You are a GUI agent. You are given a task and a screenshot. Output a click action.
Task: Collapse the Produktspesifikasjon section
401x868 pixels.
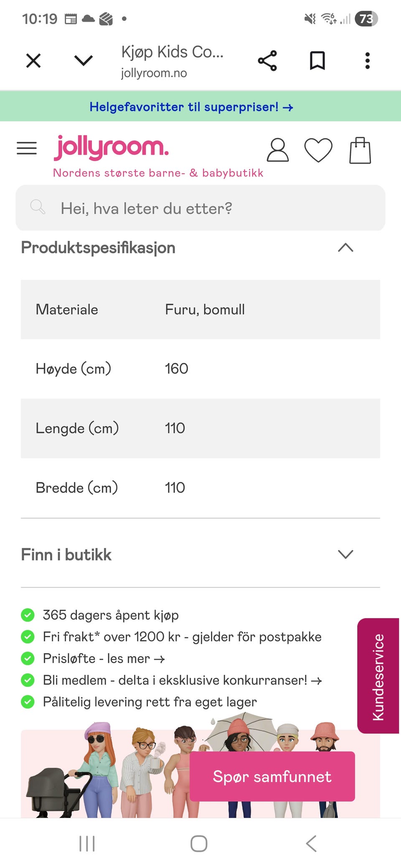point(345,248)
